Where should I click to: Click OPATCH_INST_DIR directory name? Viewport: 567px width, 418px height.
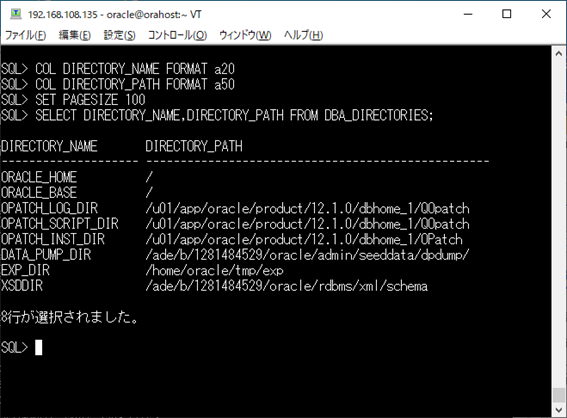(x=53, y=239)
